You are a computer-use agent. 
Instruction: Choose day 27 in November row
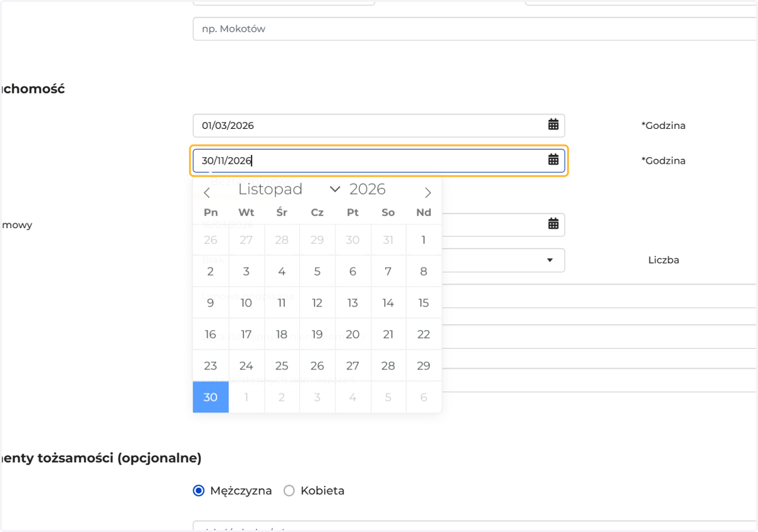click(352, 366)
